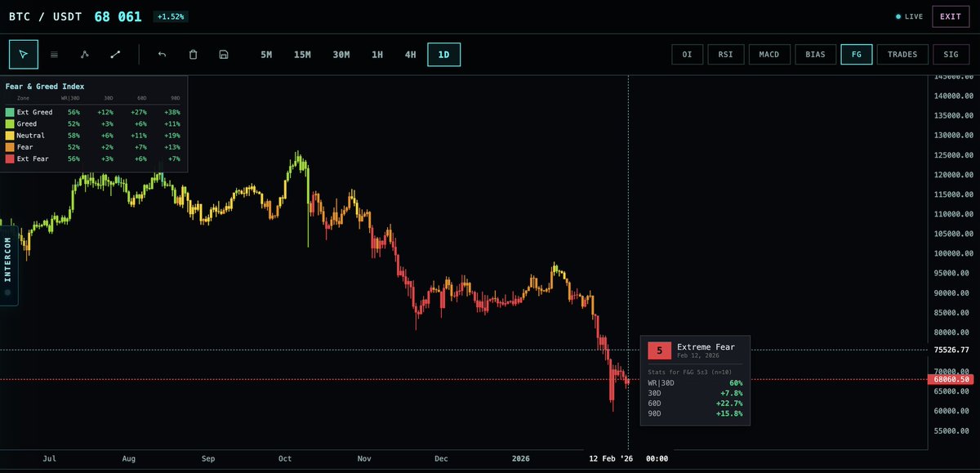The height and width of the screenshot is (473, 980).
Task: Toggle the MACD indicator
Action: pyautogui.click(x=768, y=55)
